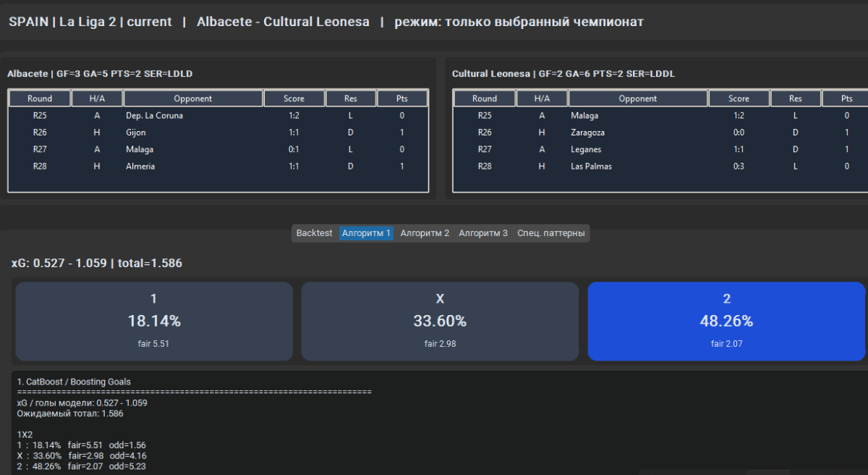Click the home win '1' 18.14% card
Image resolution: width=868 pixels, height=475 pixels.
153,321
